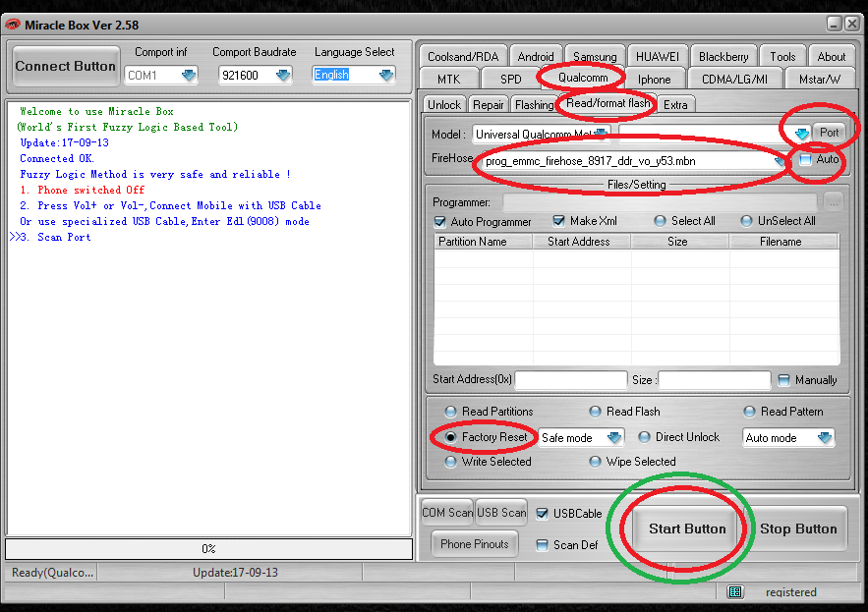Open the port list dropdown beside Port button
The height and width of the screenshot is (612, 868).
click(801, 134)
